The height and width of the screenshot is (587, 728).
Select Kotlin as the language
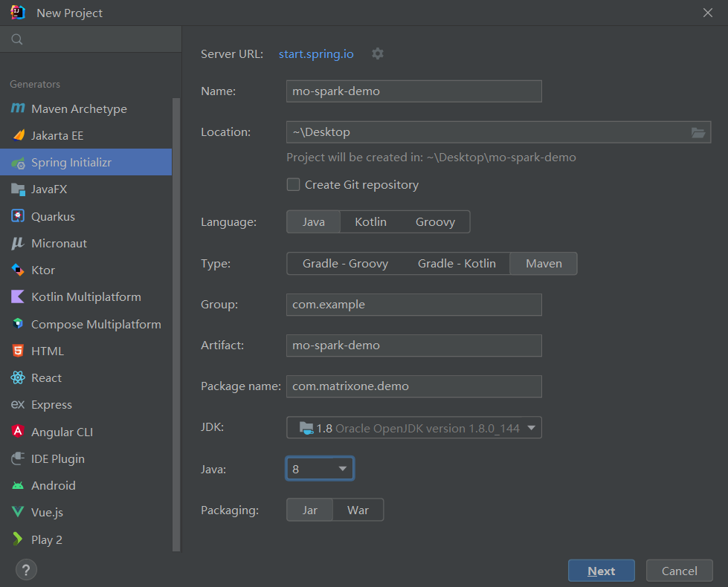click(370, 222)
